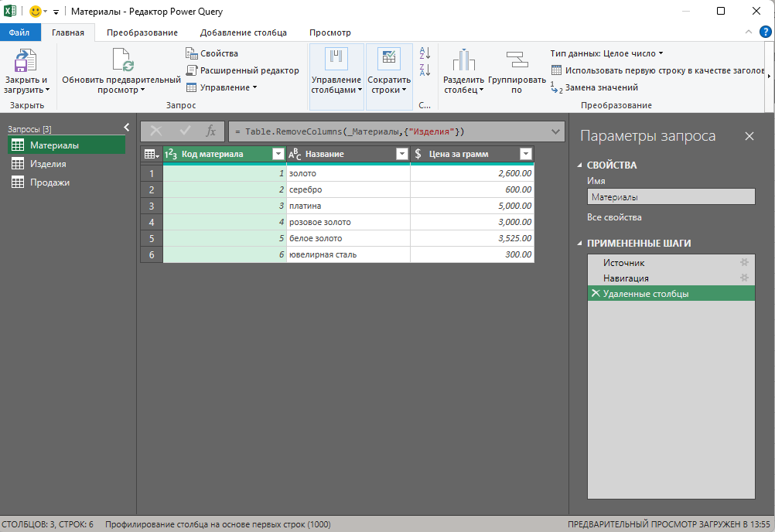Switch to the Главная tab

click(68, 32)
